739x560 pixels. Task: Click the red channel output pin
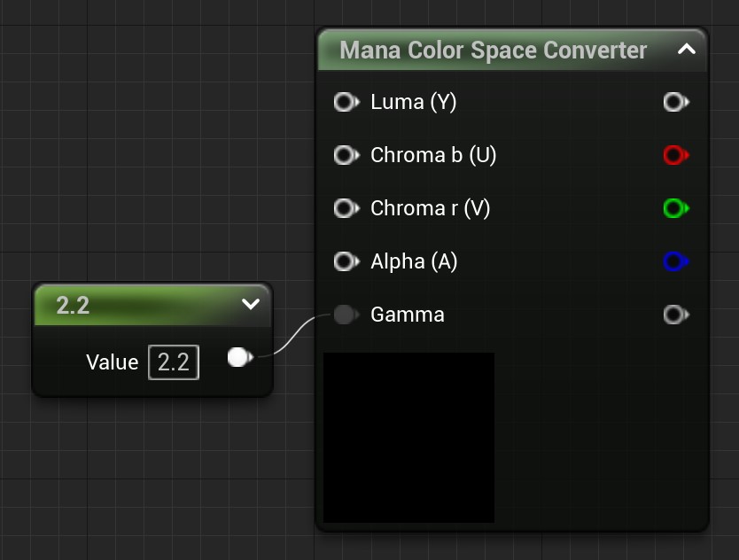point(674,155)
